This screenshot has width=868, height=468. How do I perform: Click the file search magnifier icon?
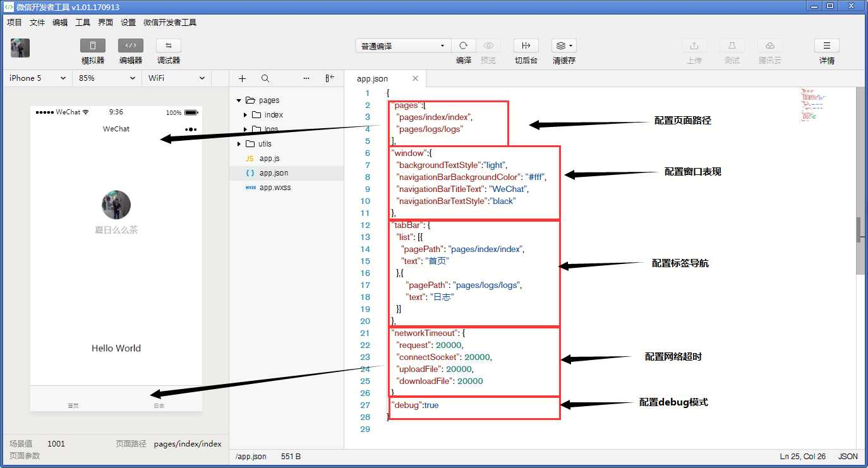265,78
